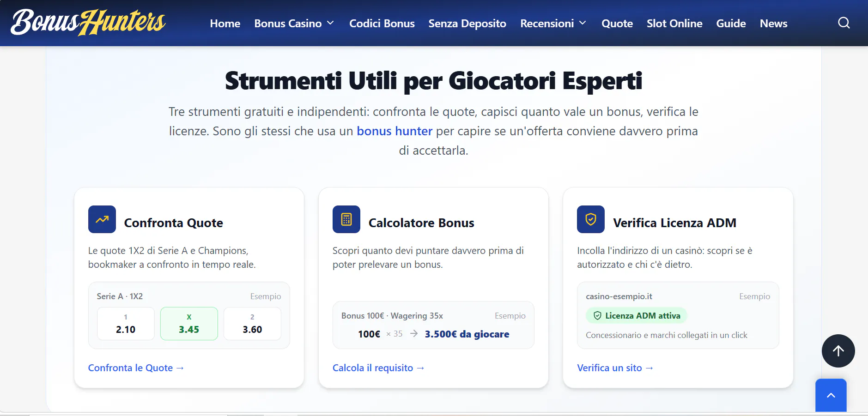868x416 pixels.
Task: Click the BonusHunters logo
Action: (88, 23)
